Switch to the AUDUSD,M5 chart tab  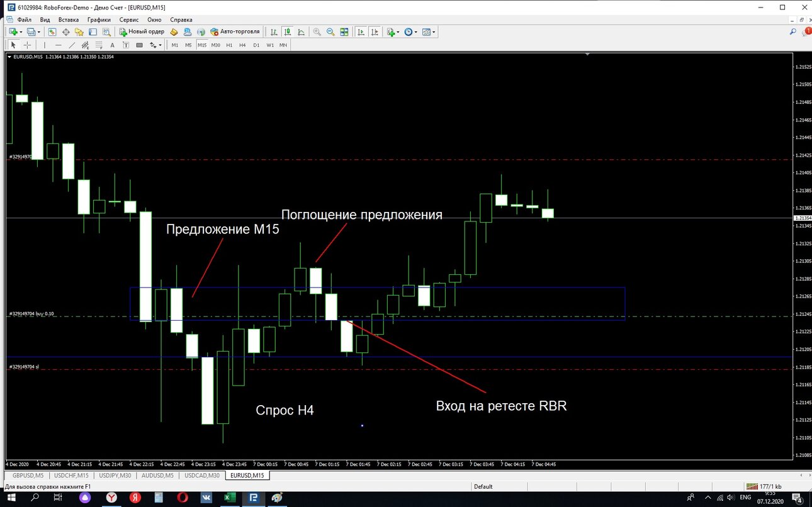(157, 476)
